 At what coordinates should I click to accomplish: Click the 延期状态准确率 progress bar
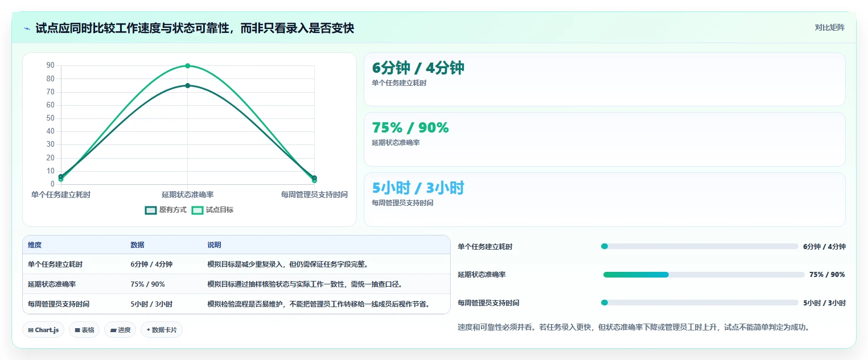tap(704, 275)
